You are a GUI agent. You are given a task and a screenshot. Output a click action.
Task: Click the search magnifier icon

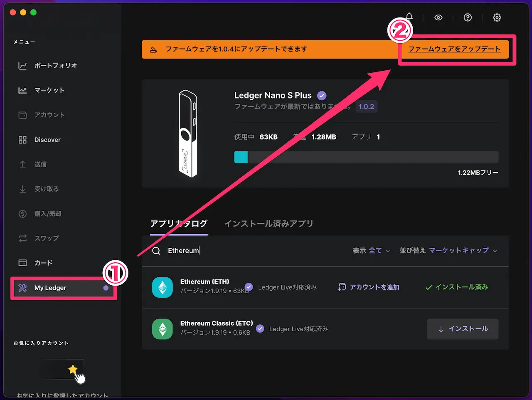[x=156, y=251]
